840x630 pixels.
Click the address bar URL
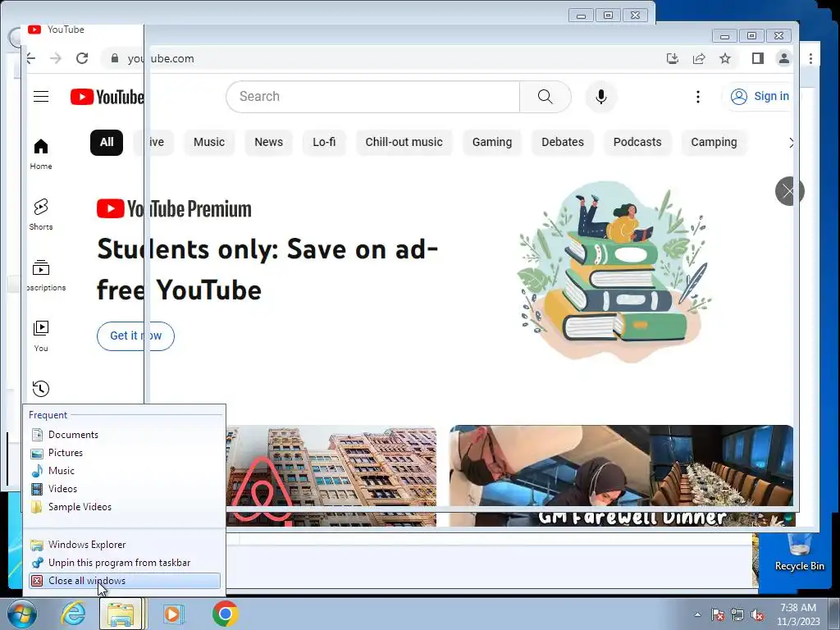tap(161, 58)
